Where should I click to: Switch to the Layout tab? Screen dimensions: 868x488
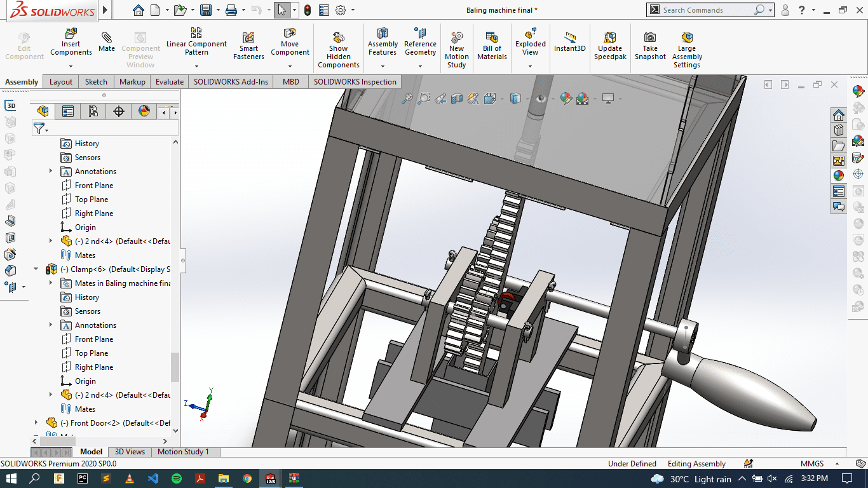pos(61,82)
